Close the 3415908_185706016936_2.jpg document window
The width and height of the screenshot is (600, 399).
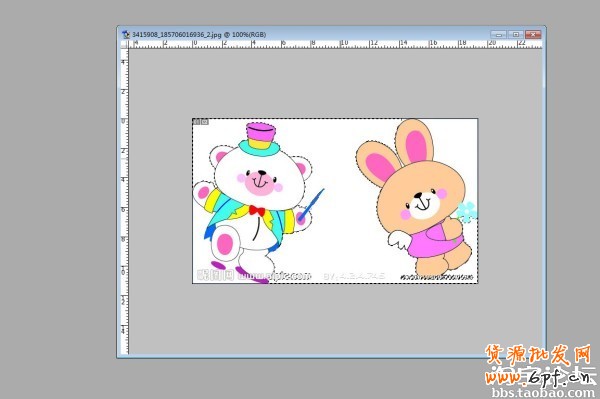point(533,34)
